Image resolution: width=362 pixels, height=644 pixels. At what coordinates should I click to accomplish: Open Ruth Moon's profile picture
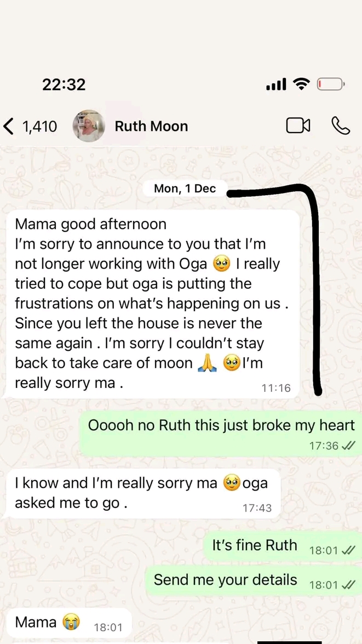pos(88,126)
